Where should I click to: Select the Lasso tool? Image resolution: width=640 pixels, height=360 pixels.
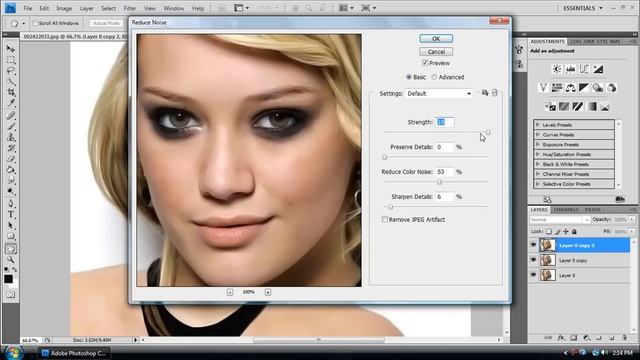(x=11, y=71)
